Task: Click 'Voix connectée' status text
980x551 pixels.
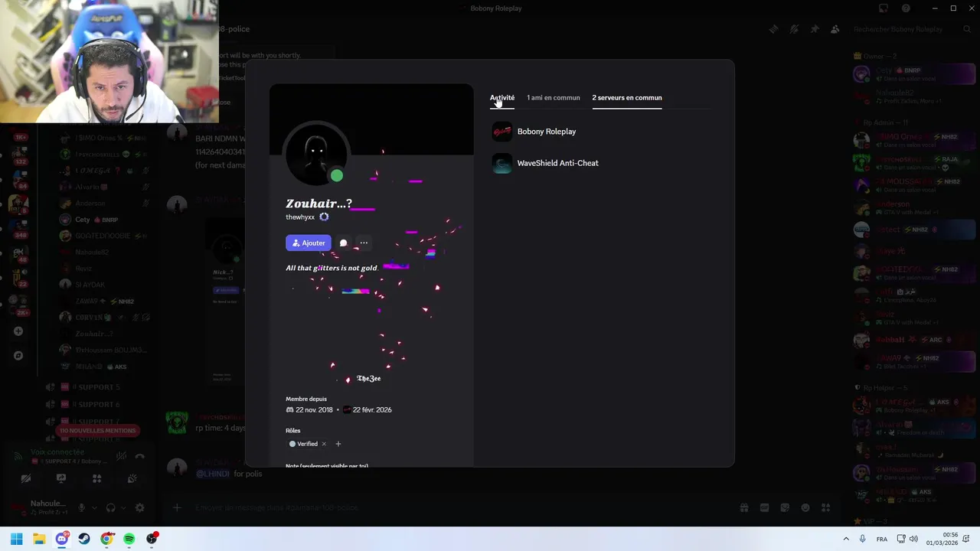Action: point(57,452)
